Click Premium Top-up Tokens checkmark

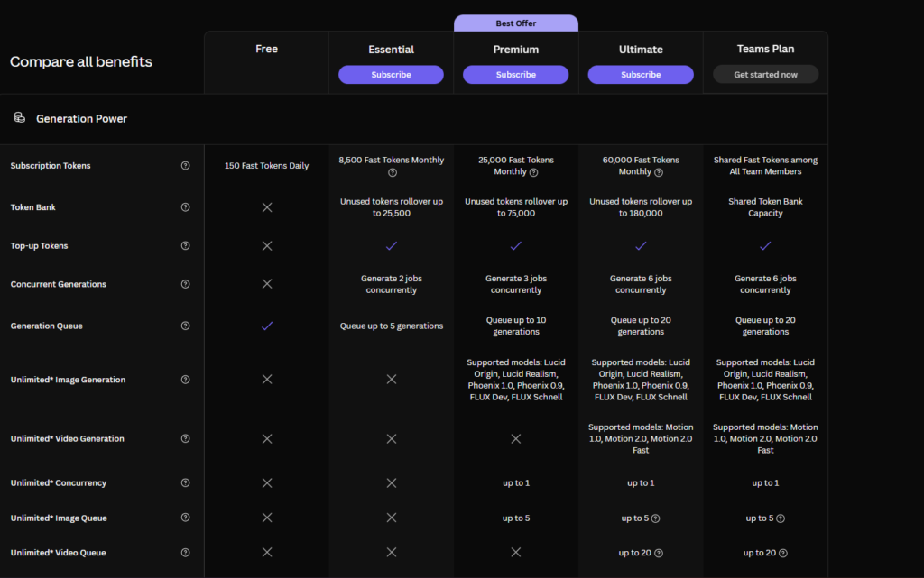[515, 246]
